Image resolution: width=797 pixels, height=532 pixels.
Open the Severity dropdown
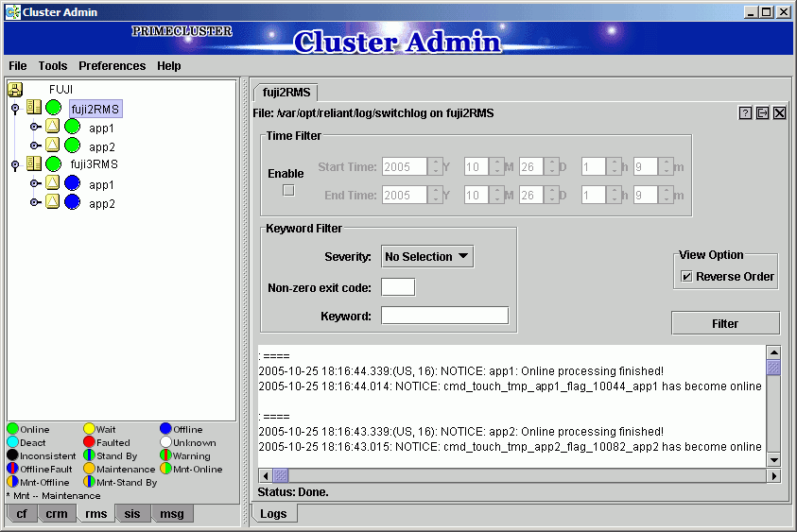[x=427, y=257]
